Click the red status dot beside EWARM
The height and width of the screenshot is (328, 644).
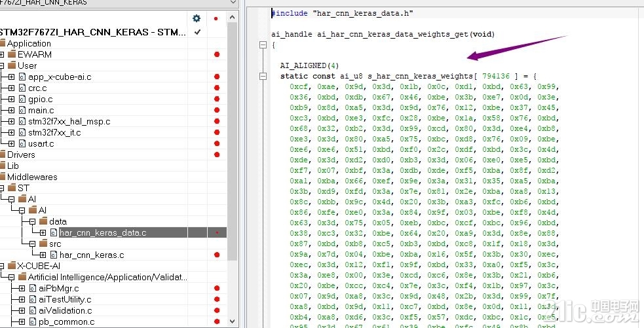pos(217,54)
